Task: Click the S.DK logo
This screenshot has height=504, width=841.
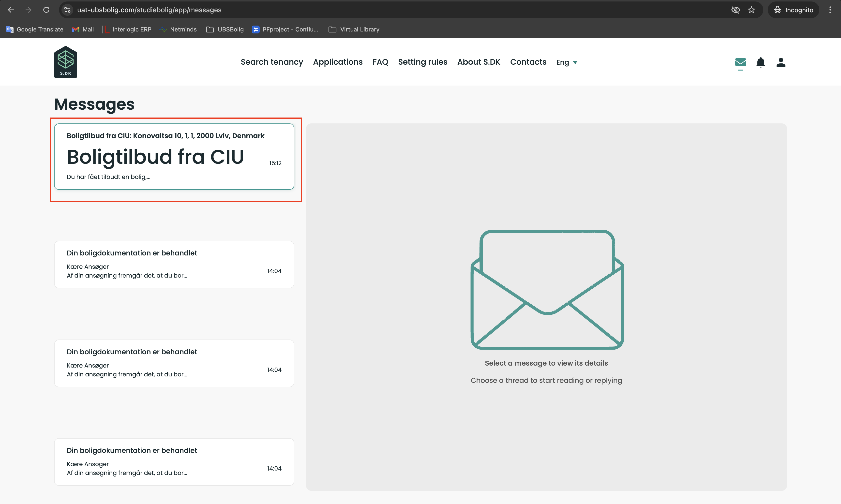Action: [x=66, y=62]
